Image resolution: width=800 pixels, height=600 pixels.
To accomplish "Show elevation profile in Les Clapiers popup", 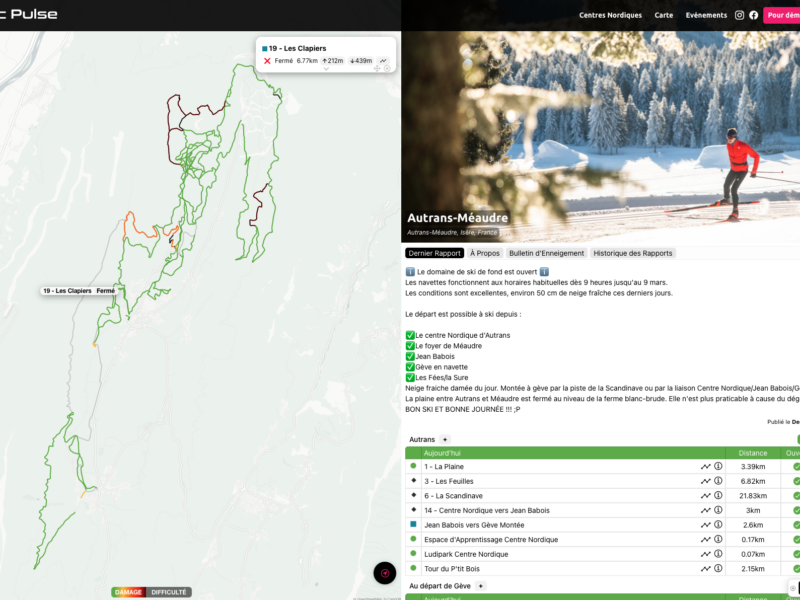I will (383, 61).
